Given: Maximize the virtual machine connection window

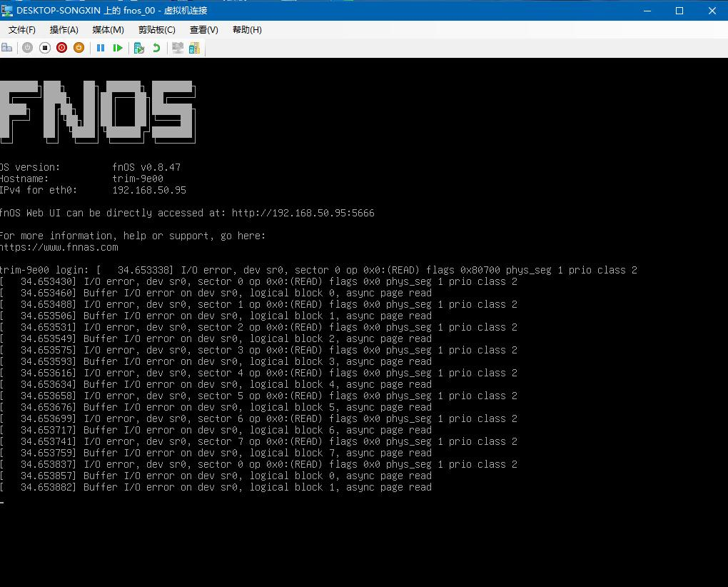Looking at the screenshot, I should point(679,10).
